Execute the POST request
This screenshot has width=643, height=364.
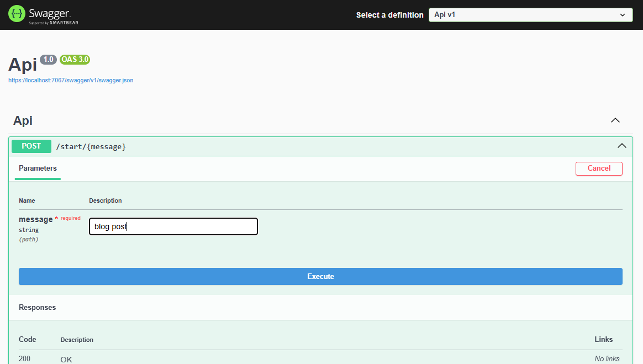[320, 276]
